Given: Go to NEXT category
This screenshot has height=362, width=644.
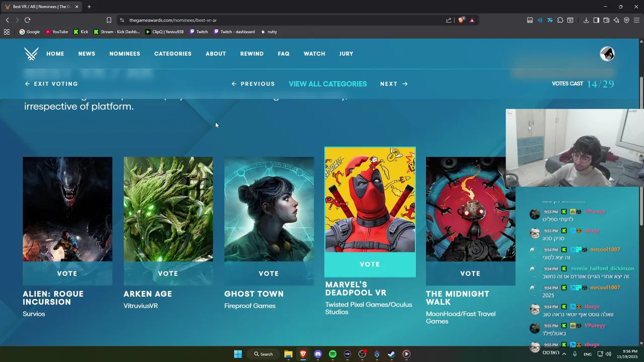Looking at the screenshot, I should point(394,84).
